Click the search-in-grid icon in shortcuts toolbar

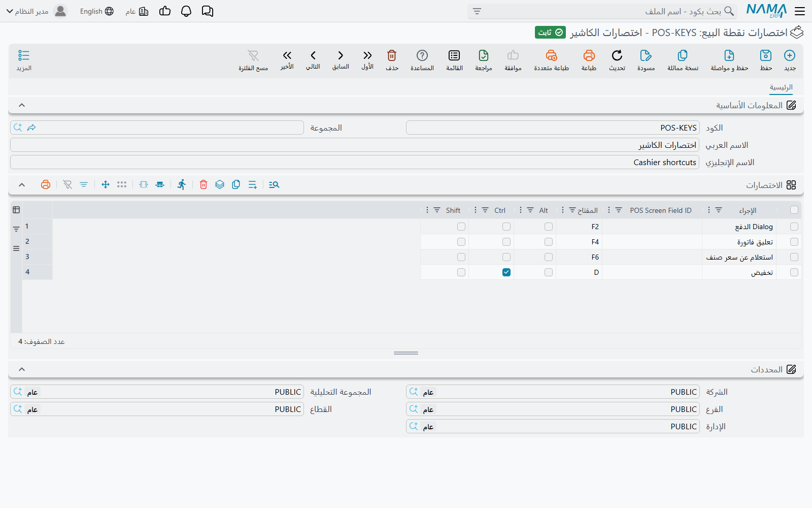click(x=274, y=185)
